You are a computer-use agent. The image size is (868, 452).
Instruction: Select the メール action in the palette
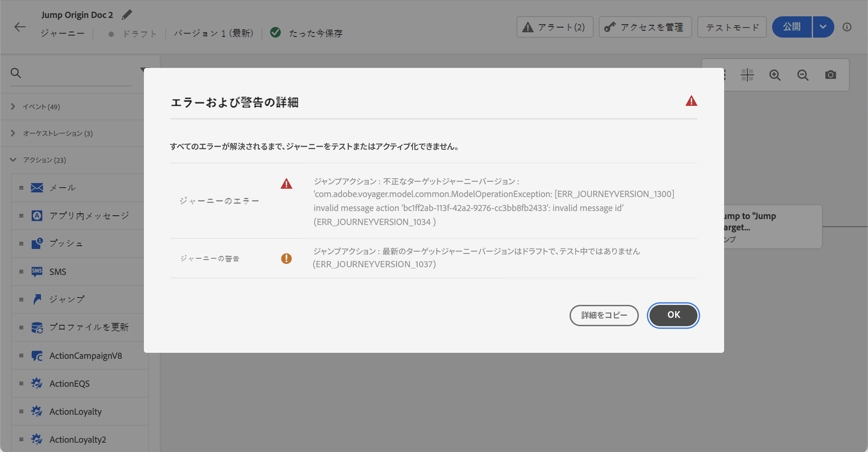pyautogui.click(x=62, y=188)
